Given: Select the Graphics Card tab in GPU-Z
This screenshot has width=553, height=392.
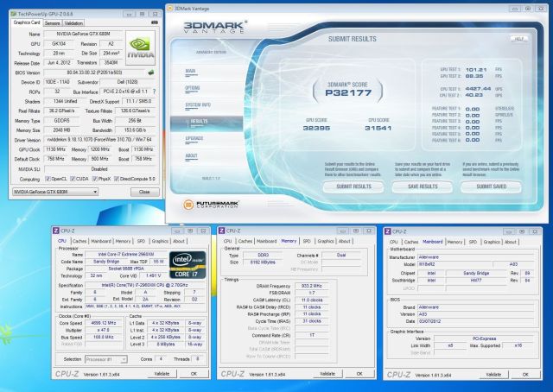Looking at the screenshot, I should (x=27, y=22).
